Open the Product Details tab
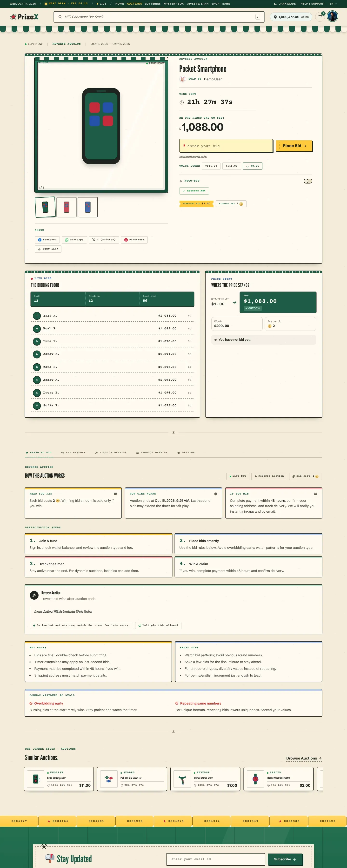Screen dimensions: 347x868 152,453
